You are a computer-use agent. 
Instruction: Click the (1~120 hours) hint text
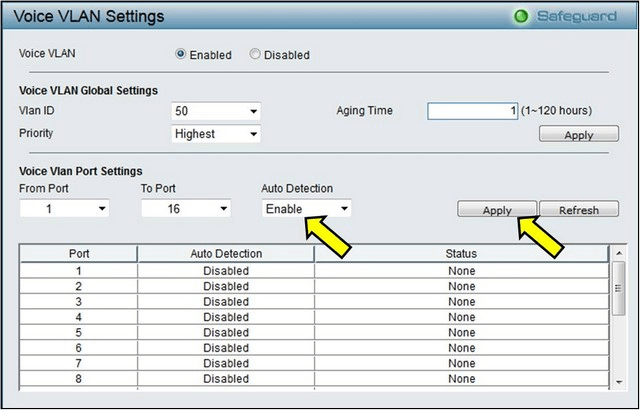[556, 111]
